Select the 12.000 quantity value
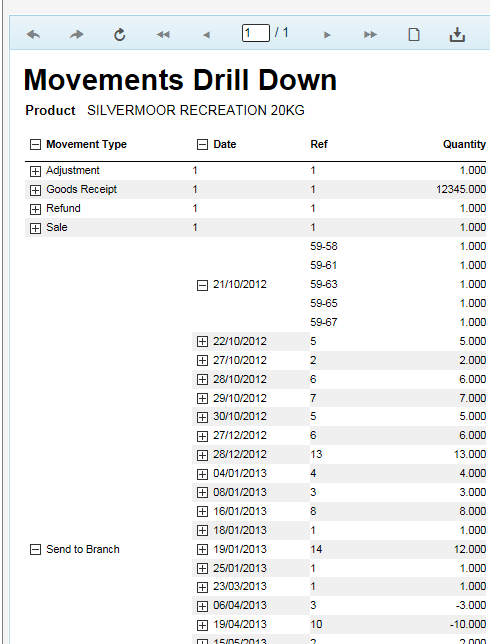492x644 pixels. tap(470, 549)
